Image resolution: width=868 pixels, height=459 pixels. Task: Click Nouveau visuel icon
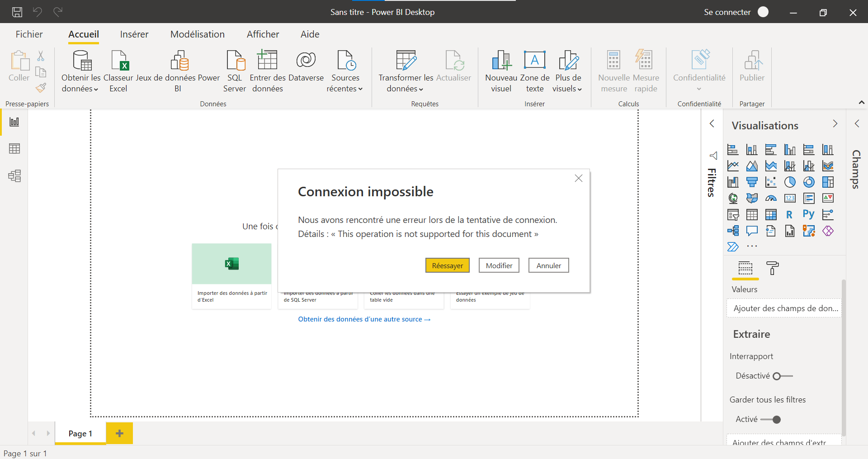click(x=501, y=60)
